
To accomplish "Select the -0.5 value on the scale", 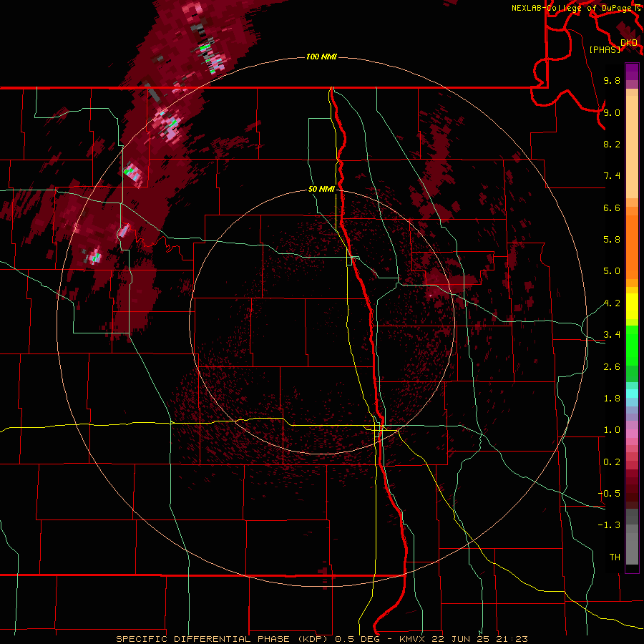I will point(609,494).
